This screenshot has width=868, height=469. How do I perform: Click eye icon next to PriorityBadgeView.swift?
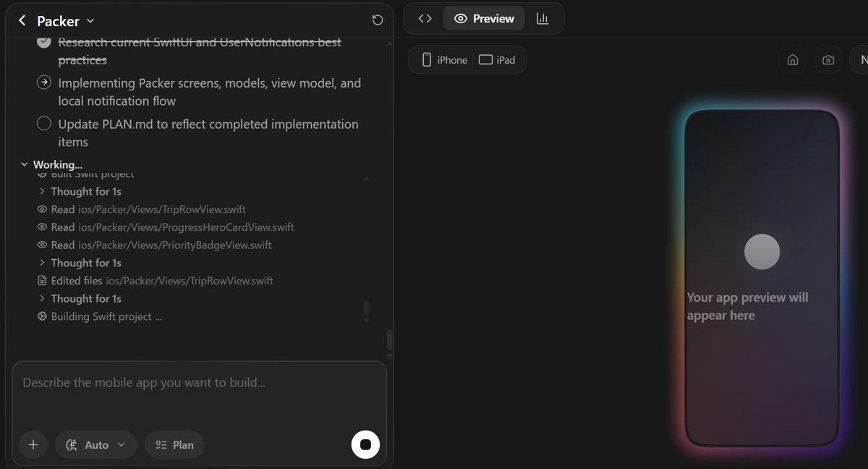click(x=42, y=245)
